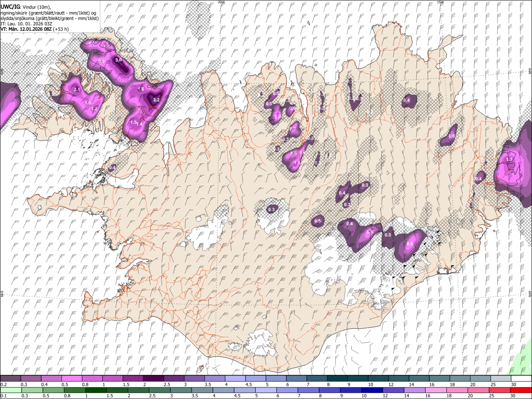Click the 1.5 snowfall value

pos(133,123)
